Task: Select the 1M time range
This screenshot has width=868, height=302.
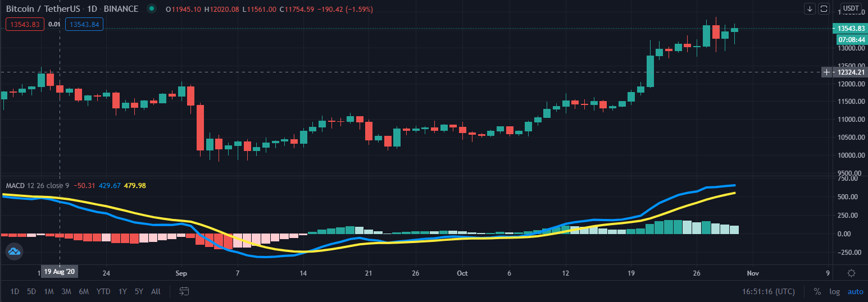Action: coord(49,291)
